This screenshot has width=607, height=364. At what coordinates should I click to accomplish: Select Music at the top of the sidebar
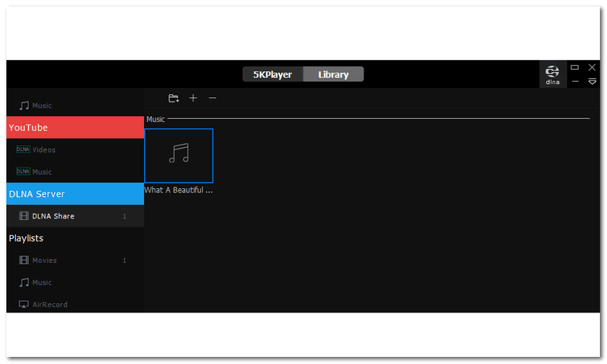pyautogui.click(x=75, y=105)
